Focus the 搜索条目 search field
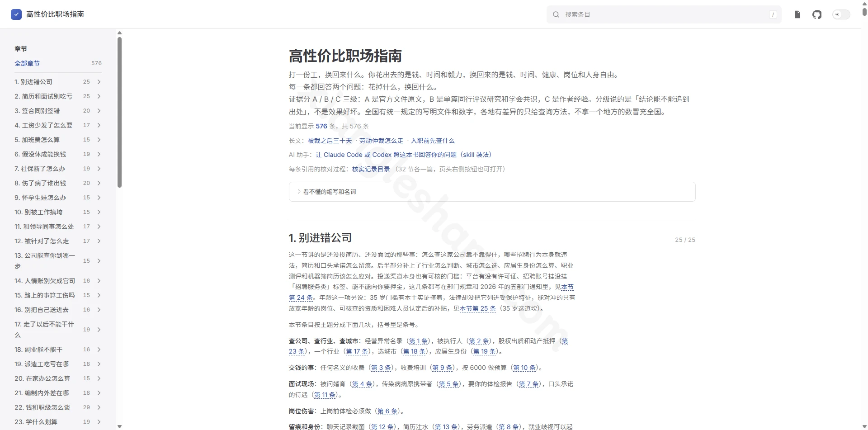This screenshot has height=430, width=868. (x=664, y=14)
